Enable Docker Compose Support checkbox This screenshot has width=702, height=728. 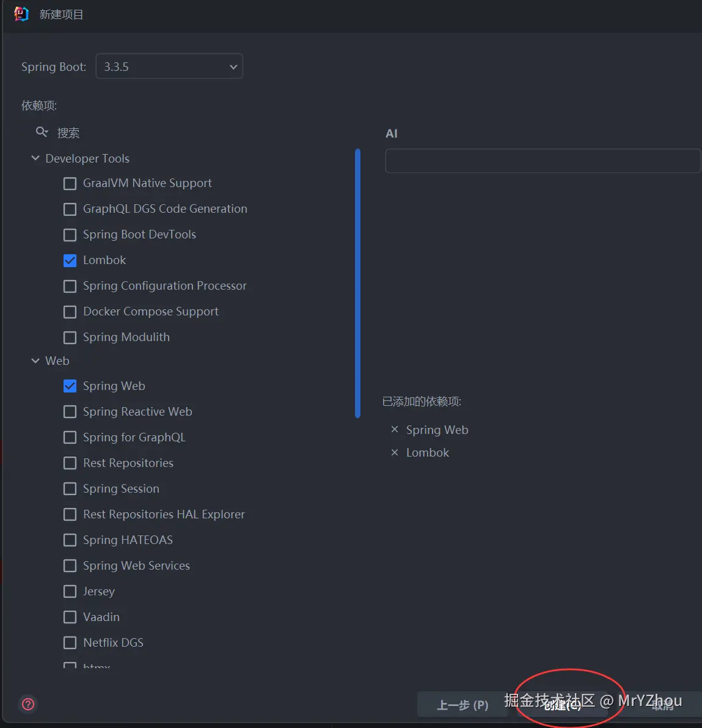[x=70, y=312]
